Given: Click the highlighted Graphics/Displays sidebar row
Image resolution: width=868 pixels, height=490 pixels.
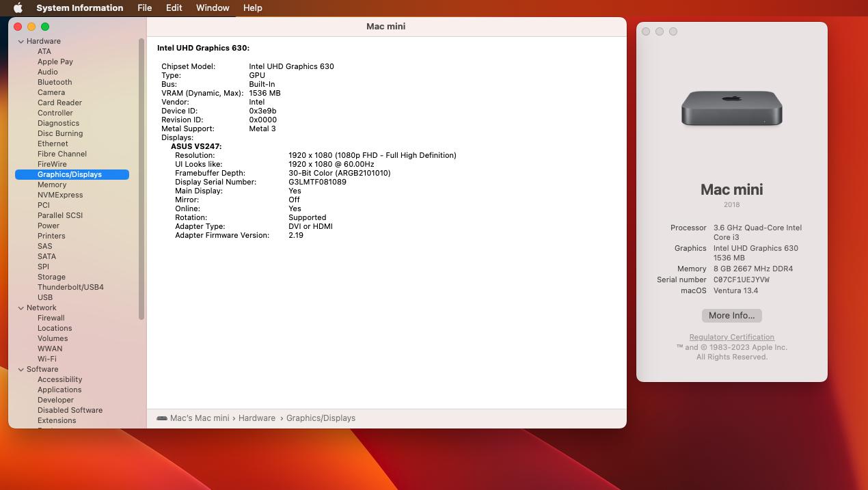Looking at the screenshot, I should click(72, 174).
